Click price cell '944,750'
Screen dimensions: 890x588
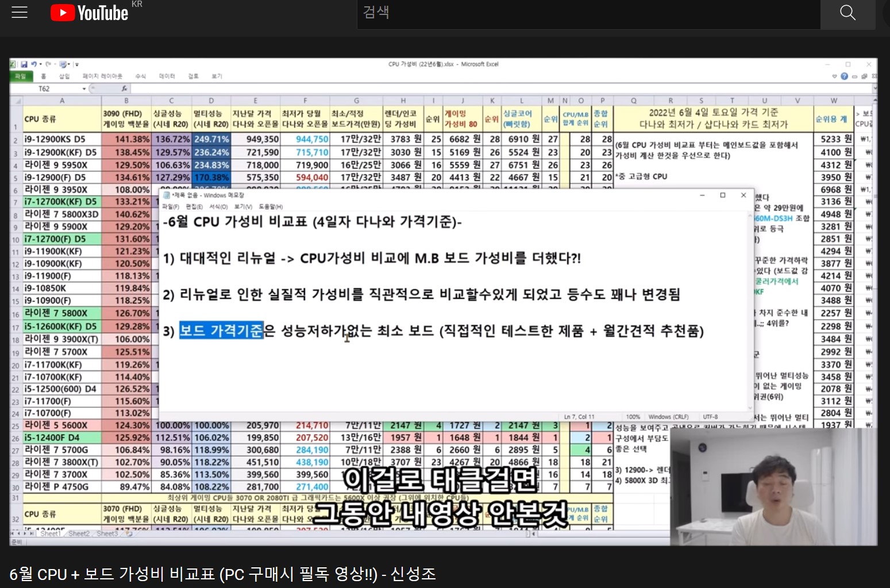click(305, 140)
